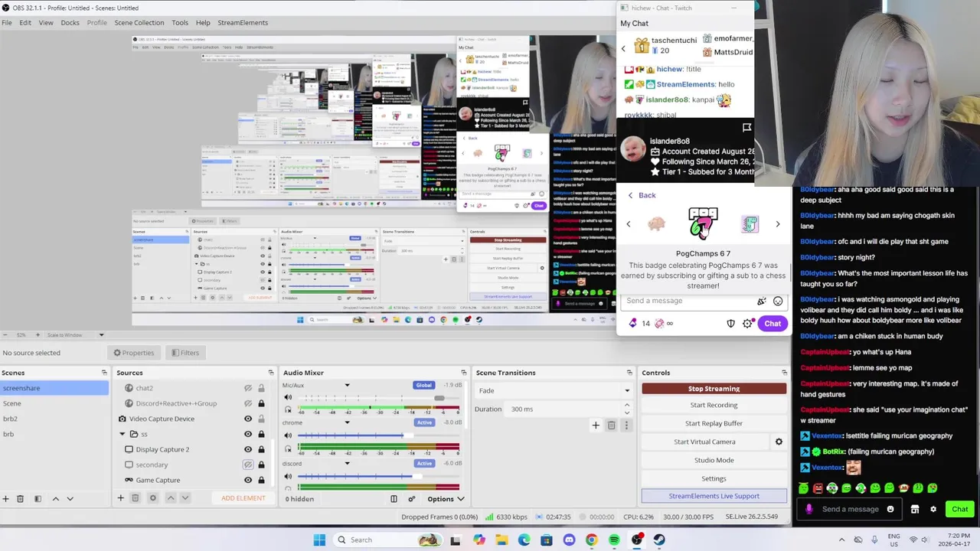Open discord mixer dropdown arrow
This screenshot has width=980, height=551.
coord(347,463)
